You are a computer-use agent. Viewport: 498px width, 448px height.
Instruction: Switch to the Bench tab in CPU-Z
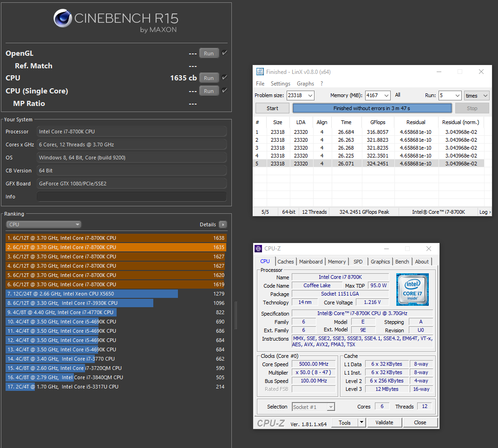(x=402, y=262)
